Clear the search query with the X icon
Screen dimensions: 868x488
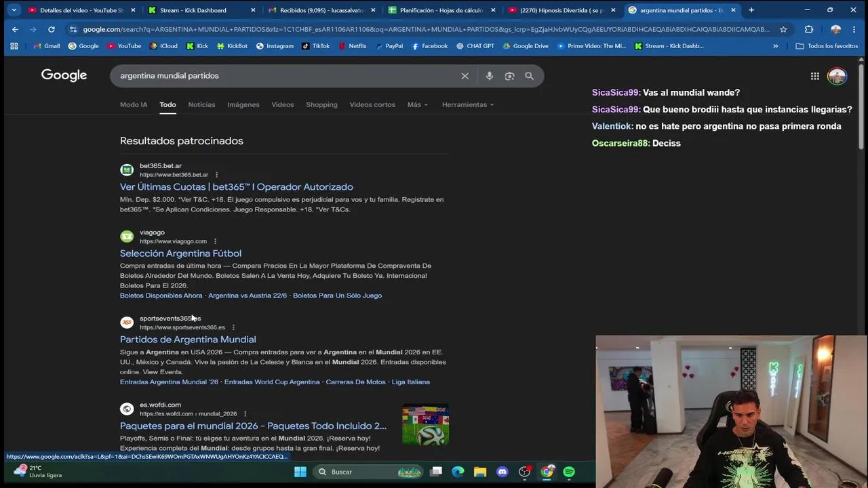[465, 75]
